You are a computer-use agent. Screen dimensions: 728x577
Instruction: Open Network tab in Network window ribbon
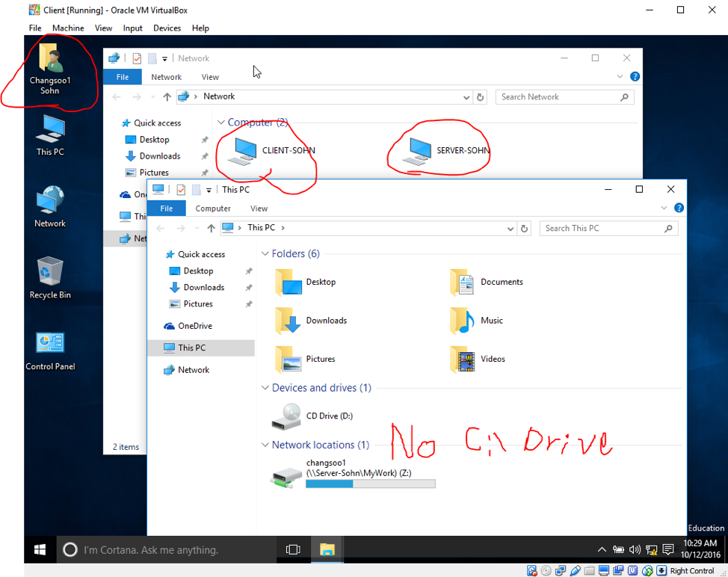click(x=166, y=77)
